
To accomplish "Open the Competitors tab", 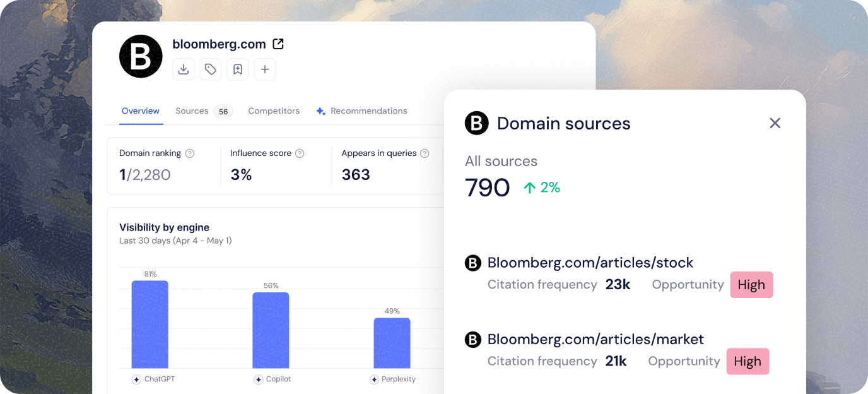I will pos(274,111).
